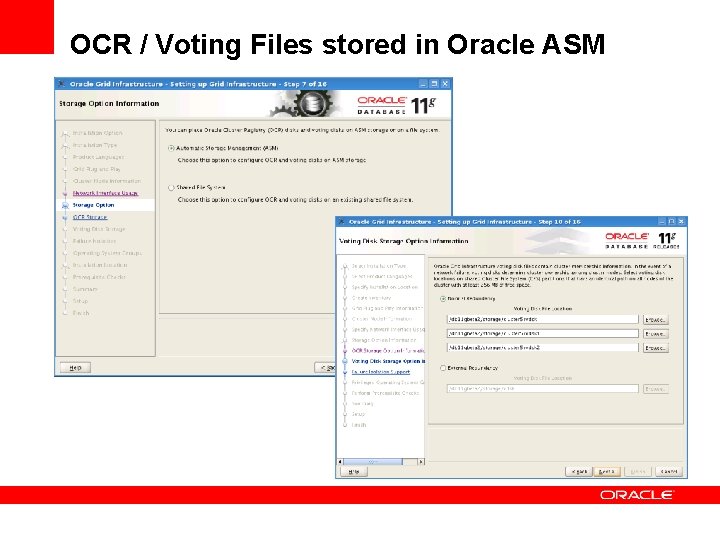Close the Step 7 of 16 window
The height and width of the screenshot is (540, 720).
445,84
